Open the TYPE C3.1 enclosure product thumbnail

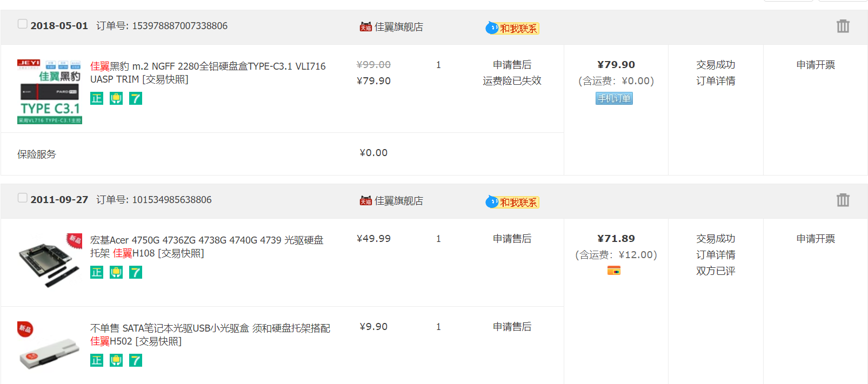pyautogui.click(x=50, y=92)
